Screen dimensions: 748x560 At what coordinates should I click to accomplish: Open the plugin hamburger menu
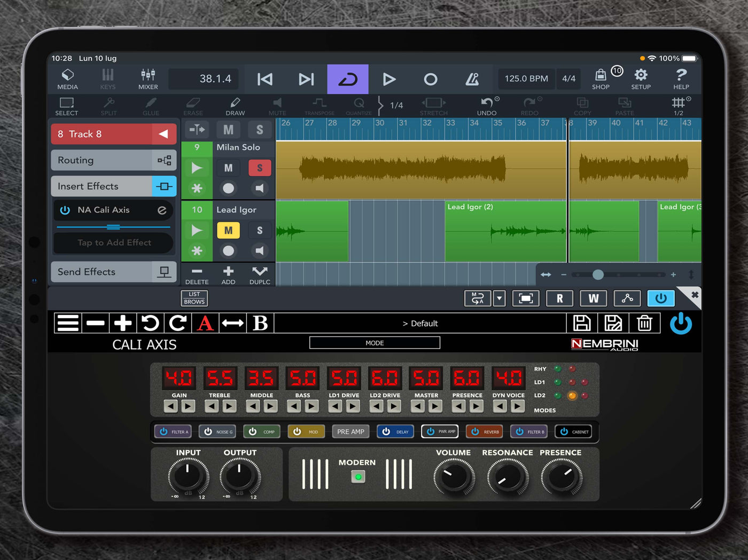[68, 323]
